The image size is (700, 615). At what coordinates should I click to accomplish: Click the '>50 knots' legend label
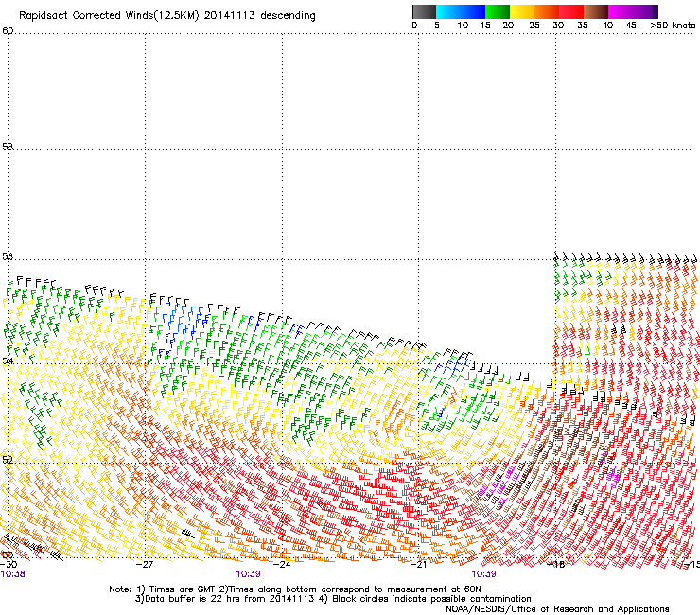click(673, 26)
